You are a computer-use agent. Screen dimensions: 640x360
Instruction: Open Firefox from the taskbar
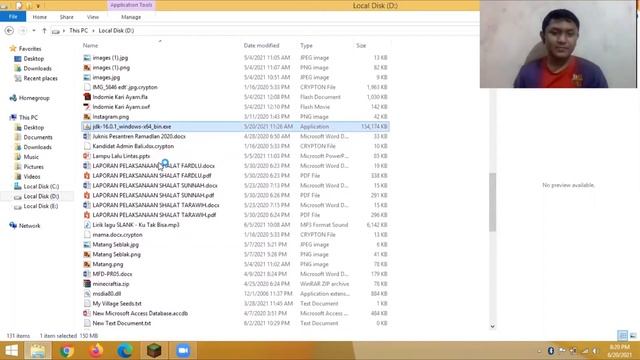(x=96, y=351)
